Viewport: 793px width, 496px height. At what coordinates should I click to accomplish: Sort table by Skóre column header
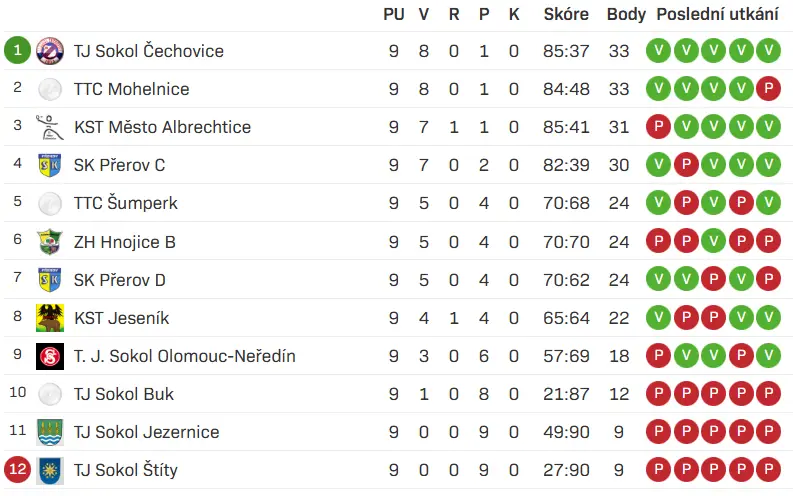[x=565, y=15]
